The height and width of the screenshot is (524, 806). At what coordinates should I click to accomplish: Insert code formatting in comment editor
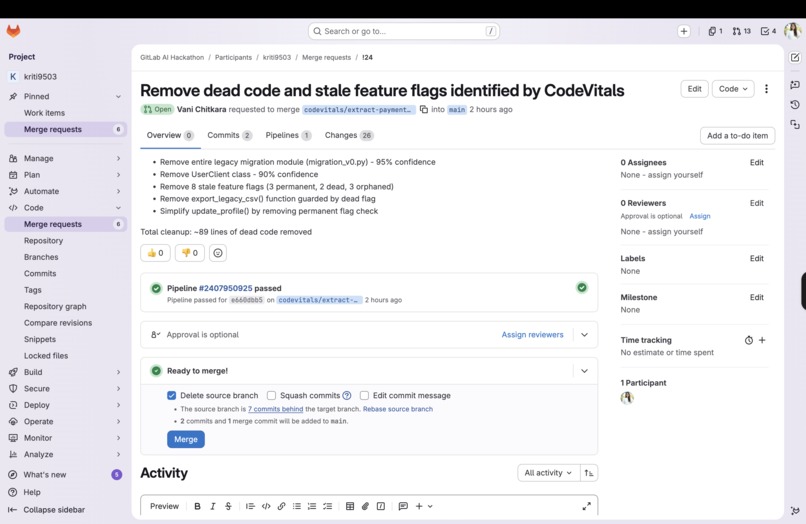point(266,507)
